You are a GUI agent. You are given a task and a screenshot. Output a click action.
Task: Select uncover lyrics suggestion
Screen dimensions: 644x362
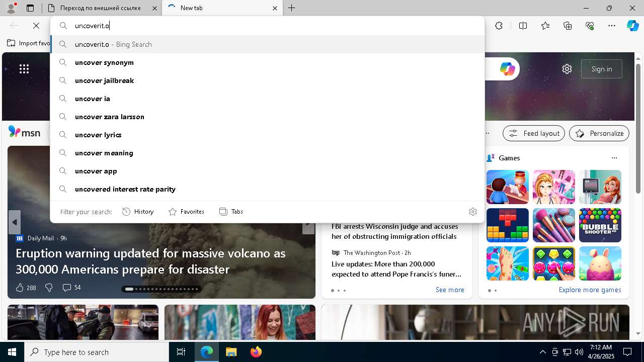pyautogui.click(x=267, y=135)
